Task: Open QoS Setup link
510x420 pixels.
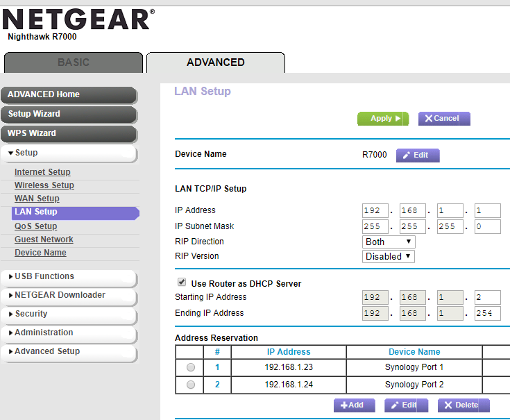Action: (36, 226)
